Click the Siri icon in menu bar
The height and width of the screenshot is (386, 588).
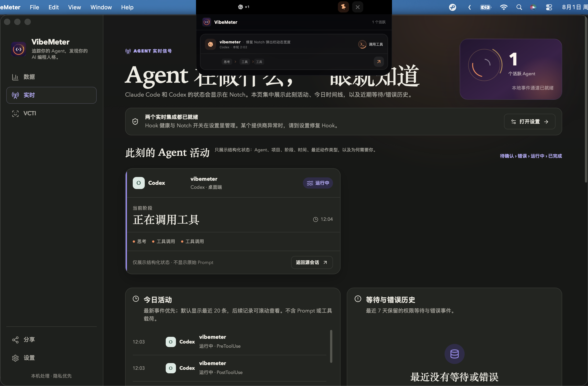[x=533, y=7]
